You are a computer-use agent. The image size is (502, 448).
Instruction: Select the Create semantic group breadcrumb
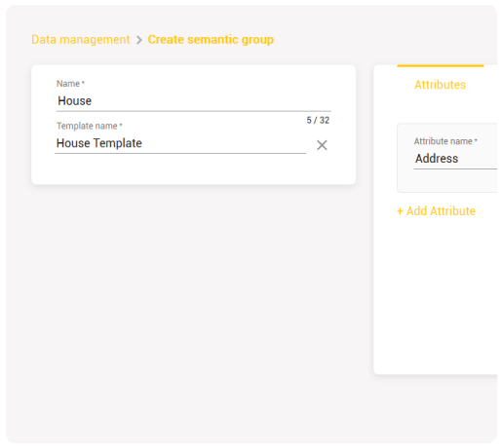point(211,40)
